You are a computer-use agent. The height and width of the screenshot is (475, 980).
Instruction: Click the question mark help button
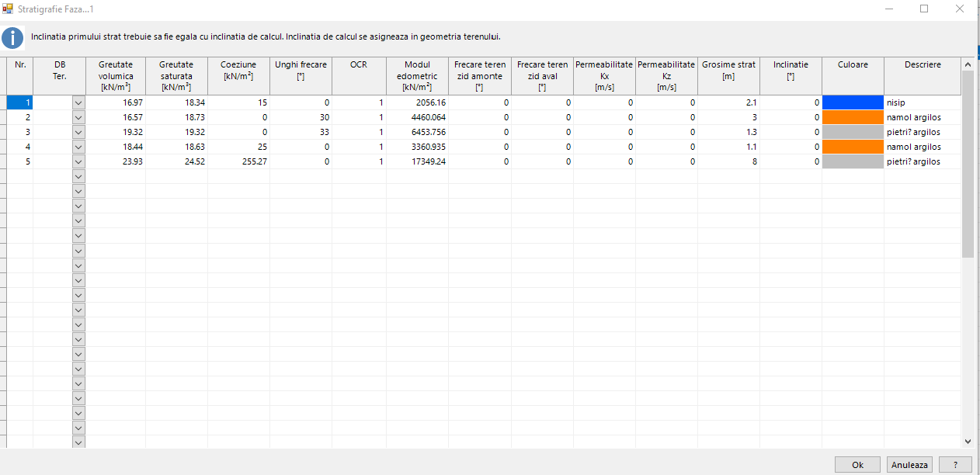[x=954, y=465]
